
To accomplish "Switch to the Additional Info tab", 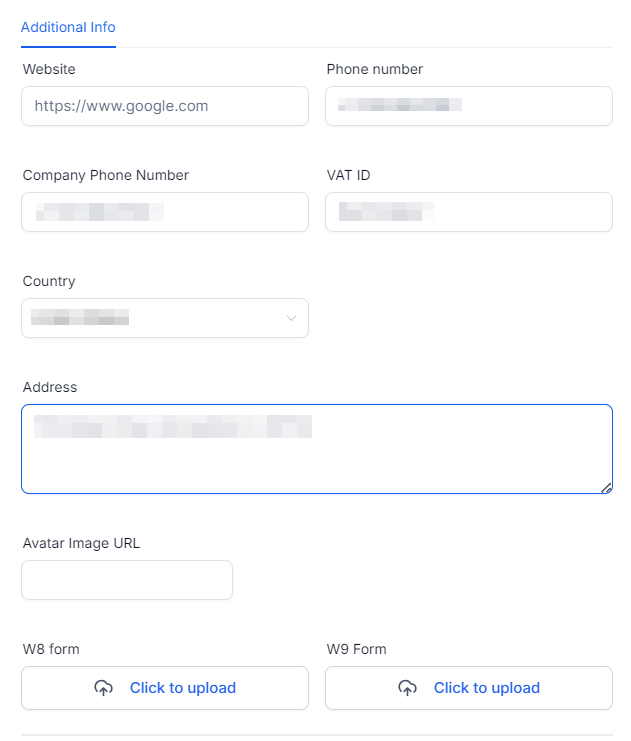I will 68,27.
